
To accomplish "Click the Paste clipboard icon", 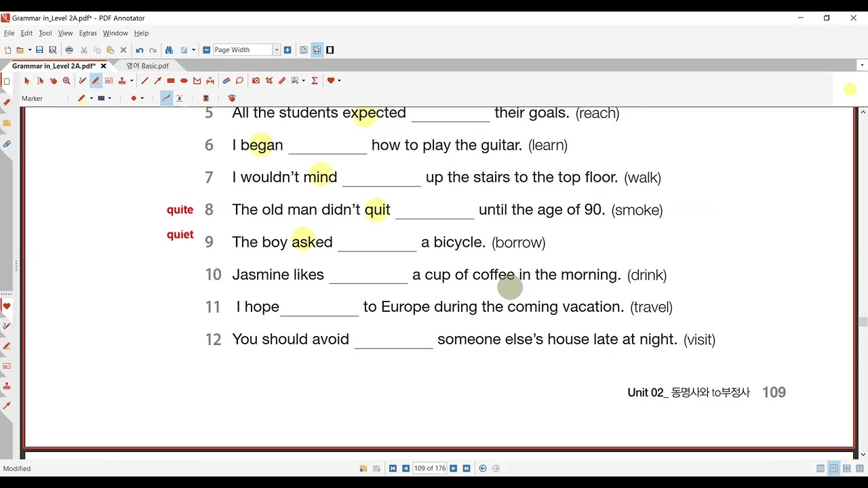I will point(110,50).
